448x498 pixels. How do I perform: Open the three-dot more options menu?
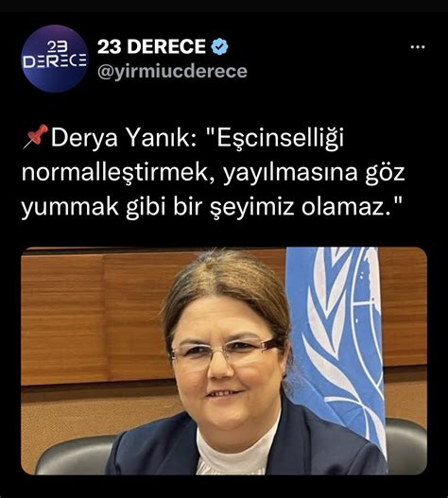point(418,47)
